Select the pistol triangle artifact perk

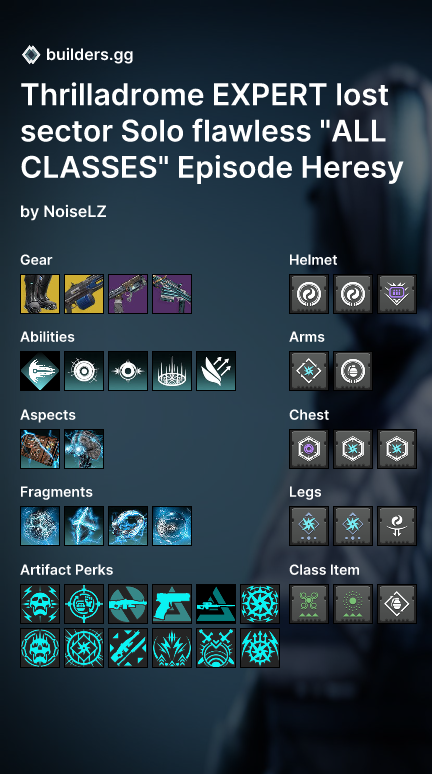(x=172, y=604)
